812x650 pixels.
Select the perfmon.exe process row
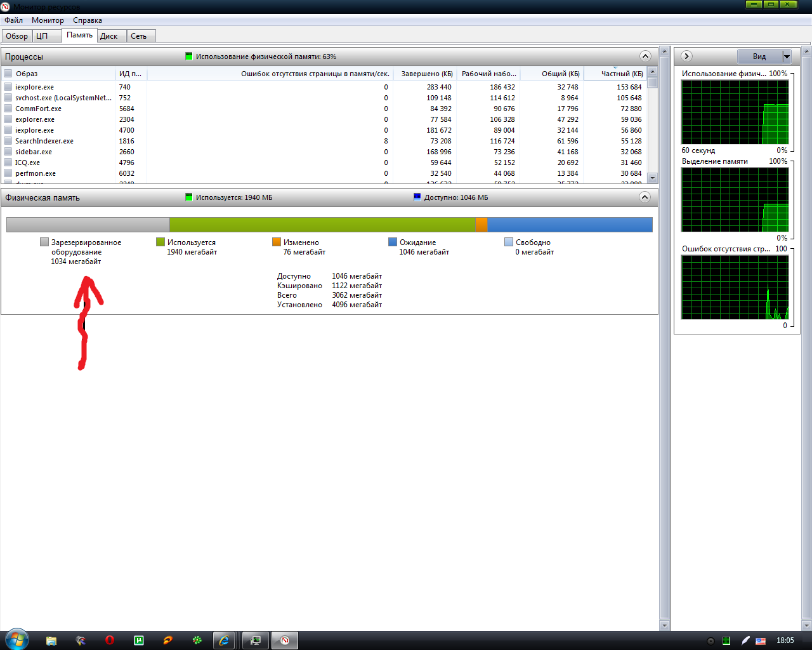click(325, 173)
